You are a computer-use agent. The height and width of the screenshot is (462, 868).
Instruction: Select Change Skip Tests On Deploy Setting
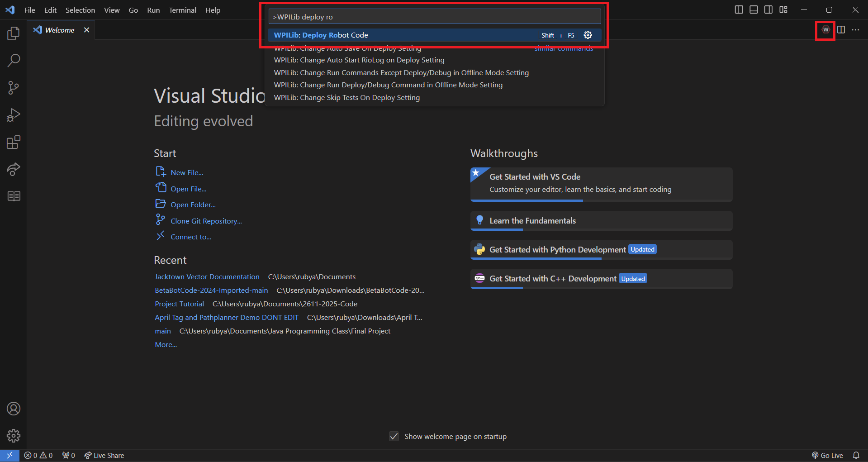pos(434,97)
